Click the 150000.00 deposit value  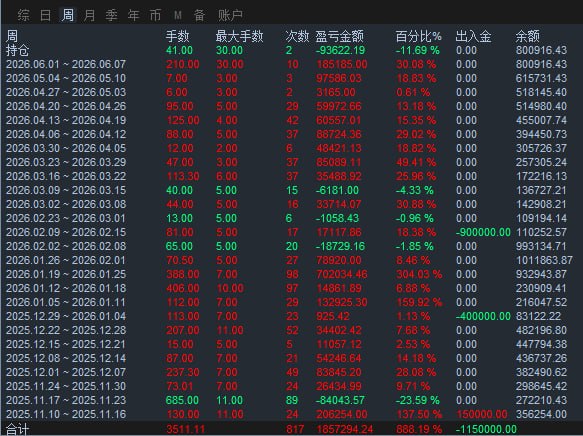tap(481, 414)
